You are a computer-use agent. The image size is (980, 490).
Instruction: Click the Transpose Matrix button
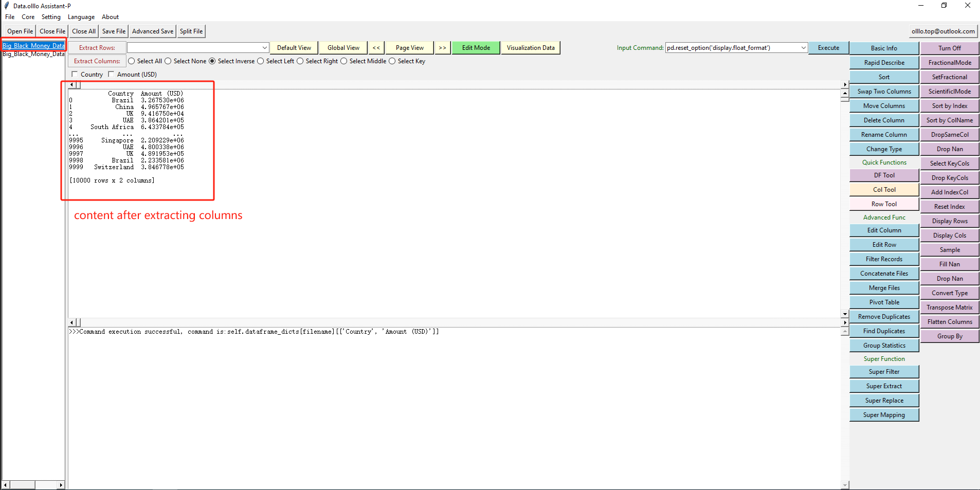(x=950, y=307)
